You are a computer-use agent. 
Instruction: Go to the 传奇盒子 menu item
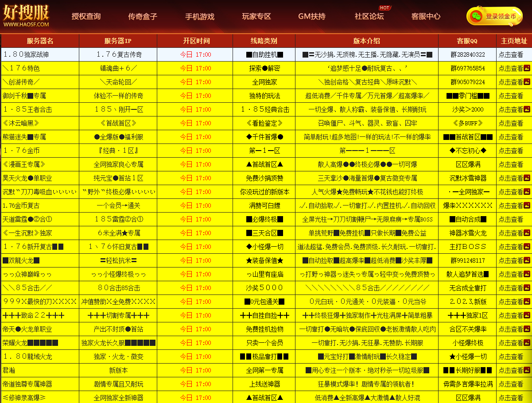(143, 16)
